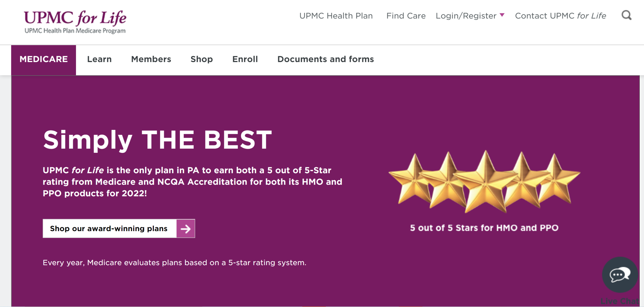Click the arrow on the Shop plans button
The height and width of the screenshot is (307, 644).
tap(186, 229)
